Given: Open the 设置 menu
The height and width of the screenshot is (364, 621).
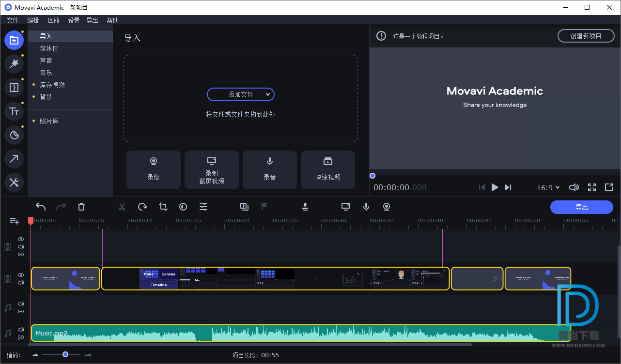Looking at the screenshot, I should pyautogui.click(x=74, y=20).
